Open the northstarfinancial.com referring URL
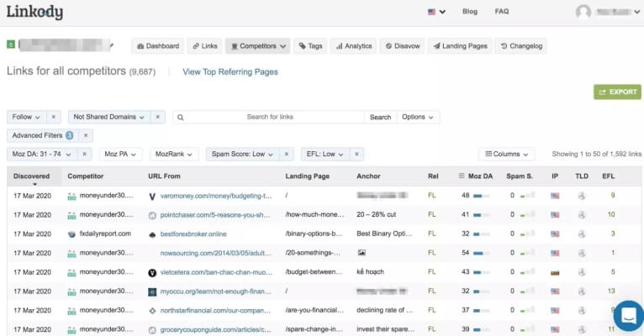Viewport: 644px width, 336px height. [215, 311]
